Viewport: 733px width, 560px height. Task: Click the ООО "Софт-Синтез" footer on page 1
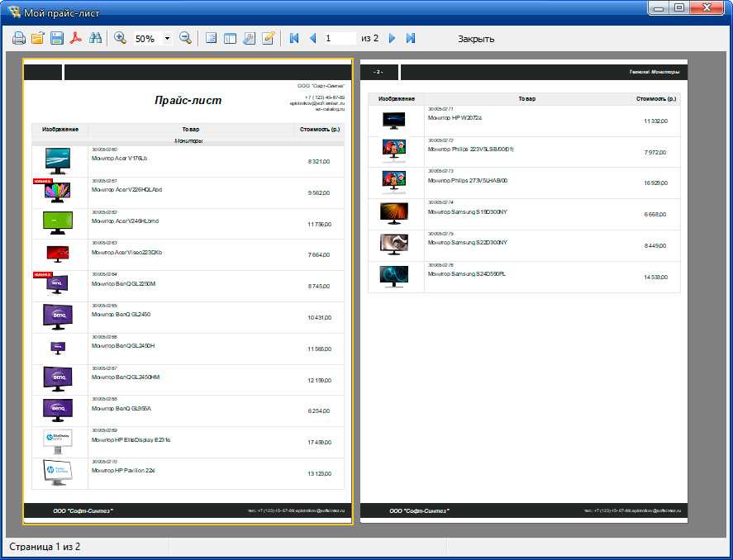[83, 511]
